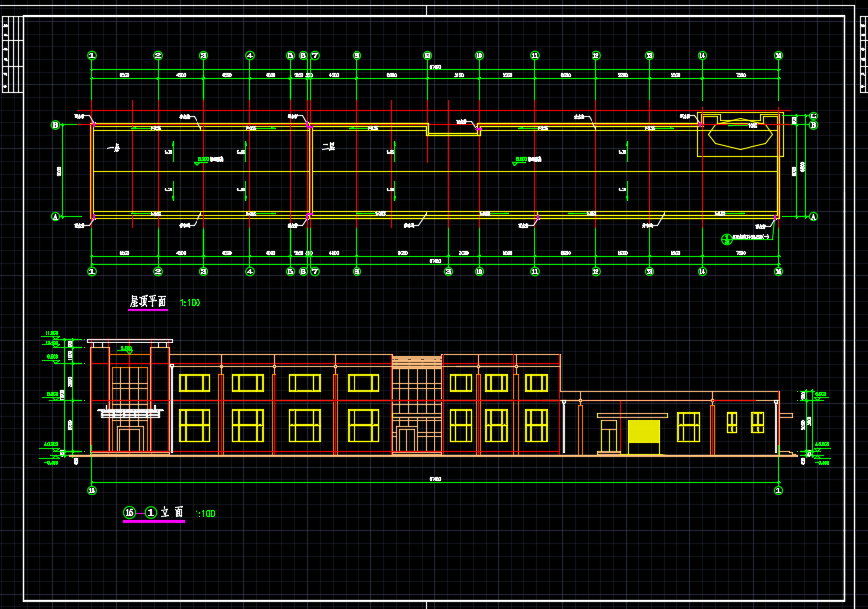868x609 pixels.
Task: Click the 屋顶平面 drawing title
Action: click(x=148, y=302)
